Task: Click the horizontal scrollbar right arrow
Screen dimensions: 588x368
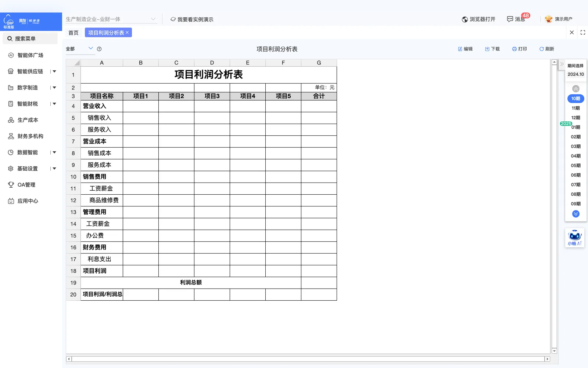Action: [x=547, y=359]
